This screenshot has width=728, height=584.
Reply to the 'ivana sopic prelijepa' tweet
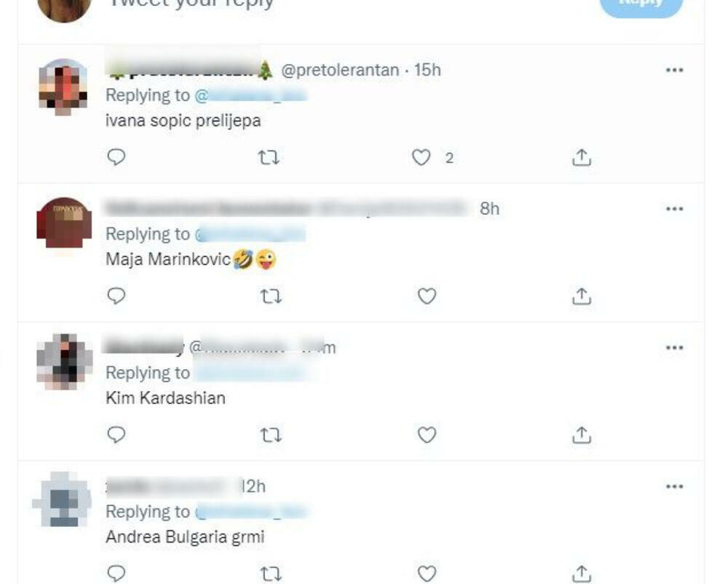116,157
